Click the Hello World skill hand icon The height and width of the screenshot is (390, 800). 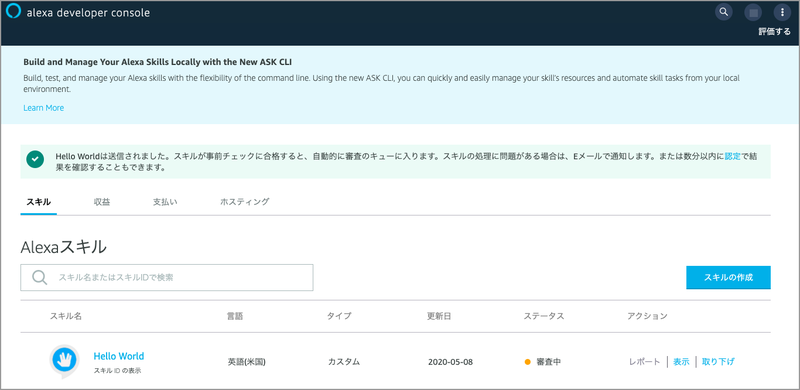[64, 359]
